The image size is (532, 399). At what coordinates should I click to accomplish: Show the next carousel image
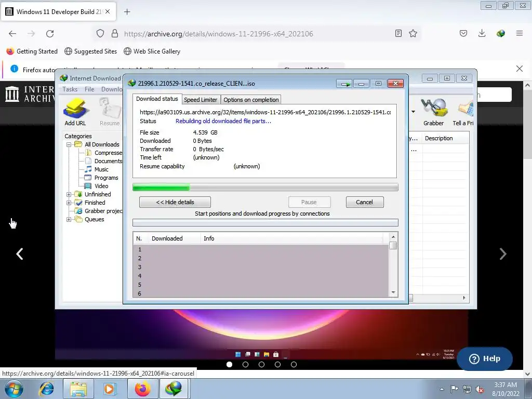(x=503, y=254)
